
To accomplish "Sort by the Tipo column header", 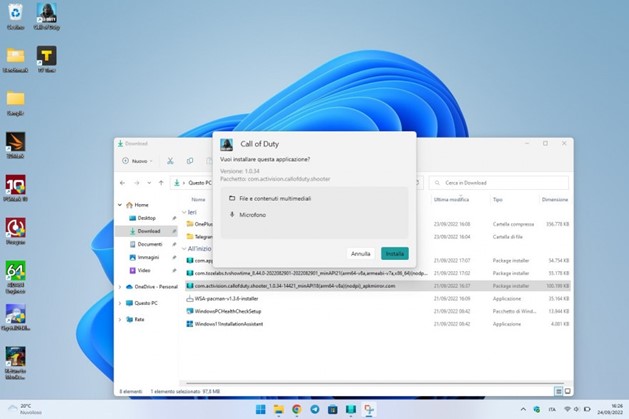I will point(497,199).
